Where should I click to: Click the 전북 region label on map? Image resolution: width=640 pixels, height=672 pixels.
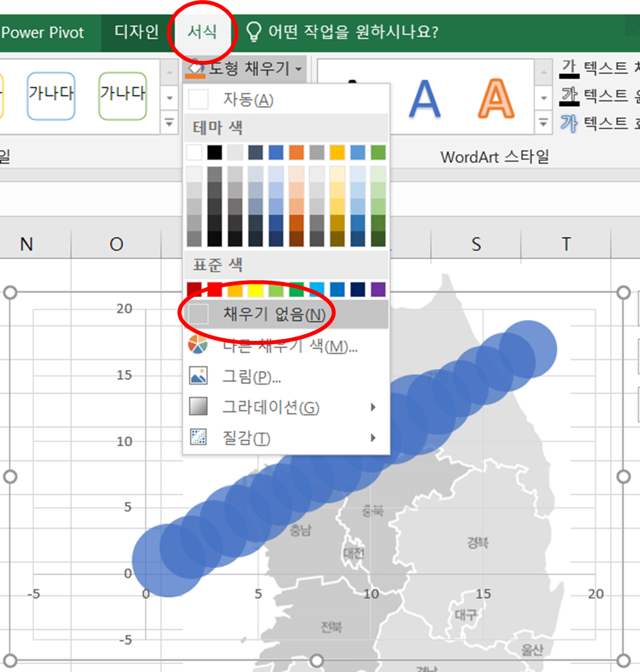[331, 627]
